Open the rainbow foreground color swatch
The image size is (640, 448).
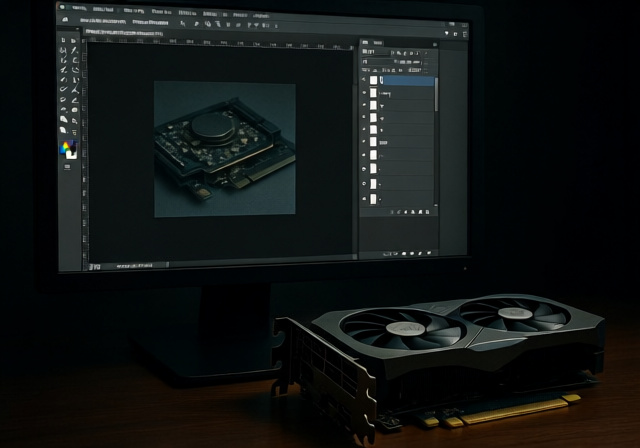65,147
